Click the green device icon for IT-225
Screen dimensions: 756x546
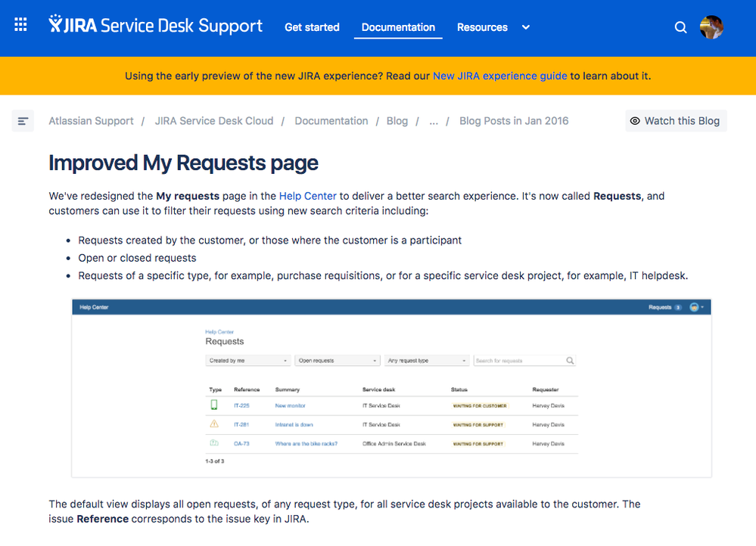click(214, 405)
